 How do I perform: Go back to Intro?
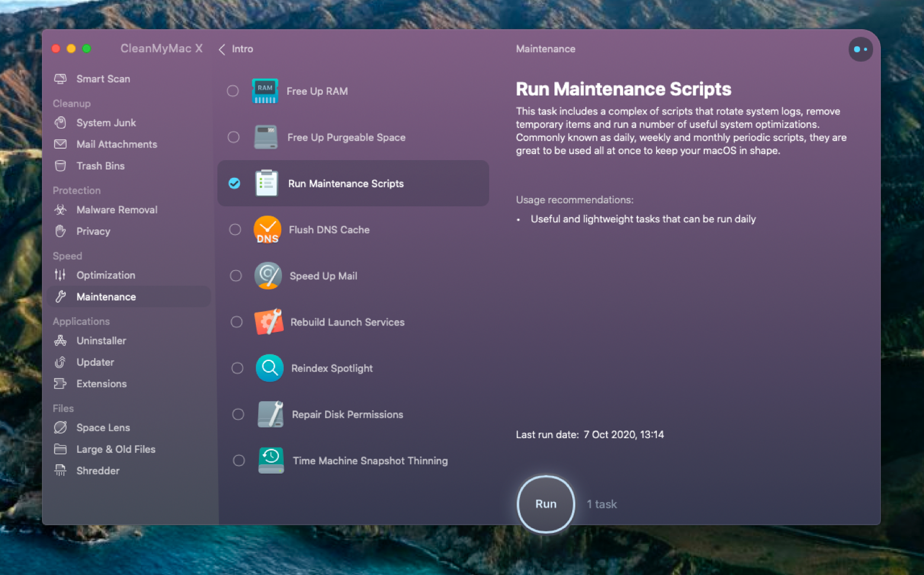click(242, 49)
